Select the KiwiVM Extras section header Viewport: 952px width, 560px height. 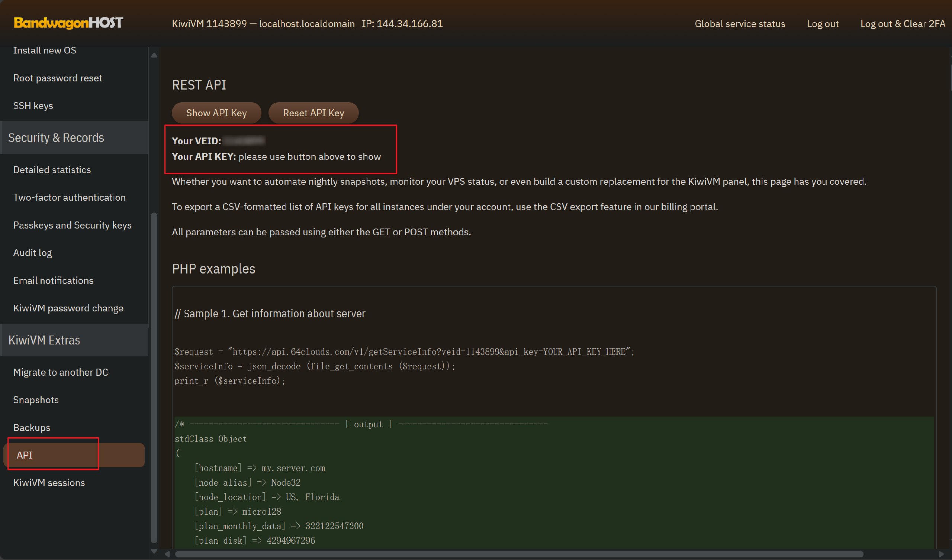tap(74, 340)
